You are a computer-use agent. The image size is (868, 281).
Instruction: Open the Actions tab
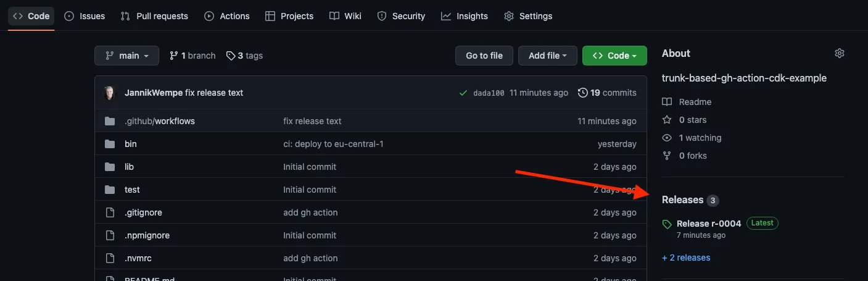[x=227, y=16]
